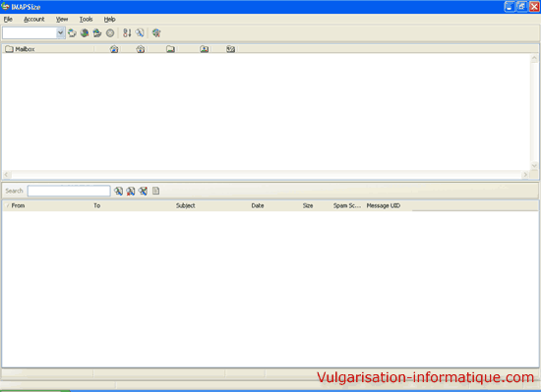This screenshot has width=541, height=392.
Task: Focus the Search text field
Action: (x=69, y=191)
